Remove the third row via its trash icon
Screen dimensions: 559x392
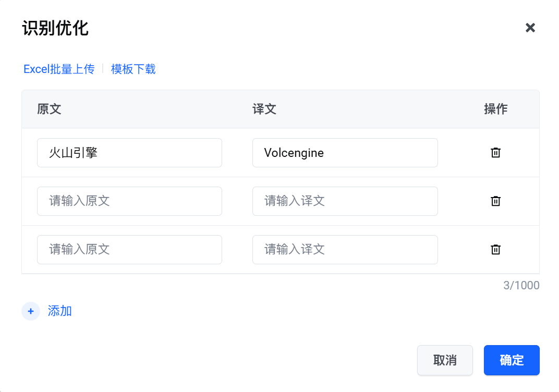click(495, 250)
